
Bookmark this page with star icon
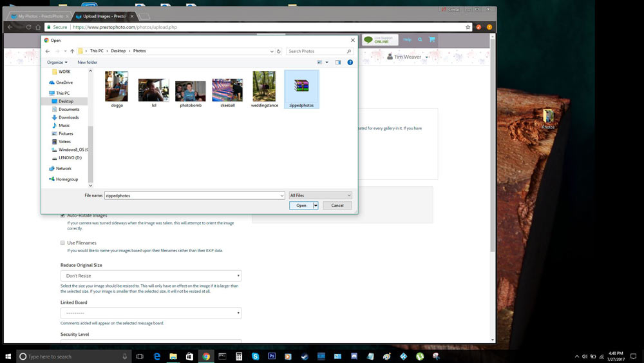(x=468, y=27)
